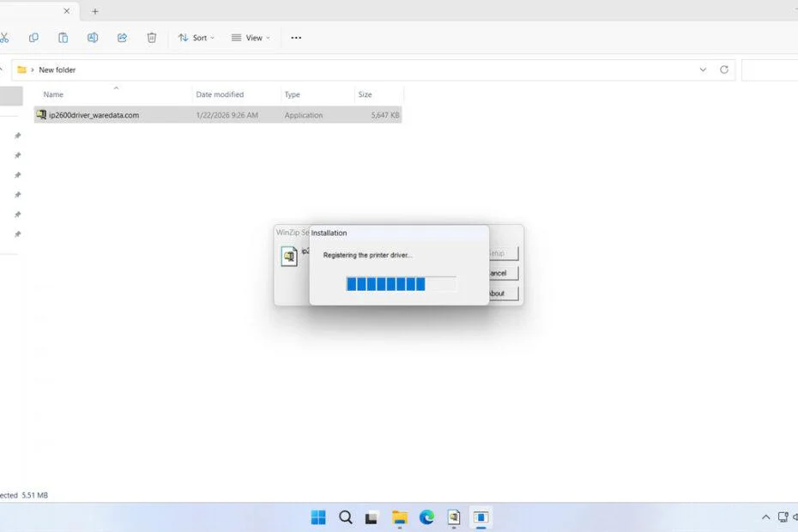Image resolution: width=798 pixels, height=532 pixels.
Task: Sort files by the Date modified column
Action: click(220, 94)
